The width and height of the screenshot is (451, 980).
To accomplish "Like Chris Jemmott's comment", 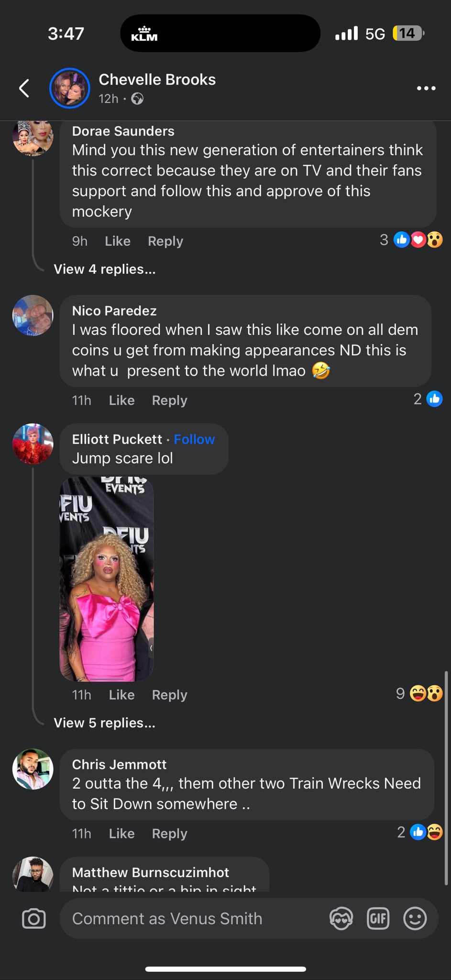I will pos(121,833).
